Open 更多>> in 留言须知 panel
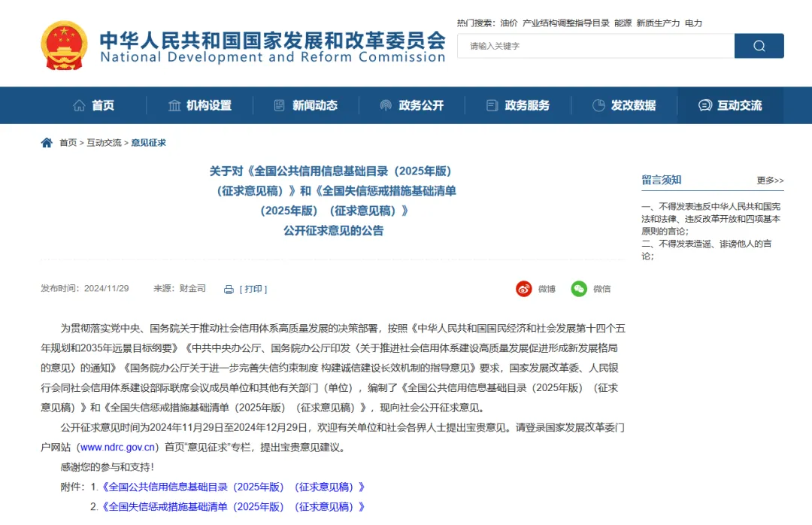812x525 pixels. (770, 181)
